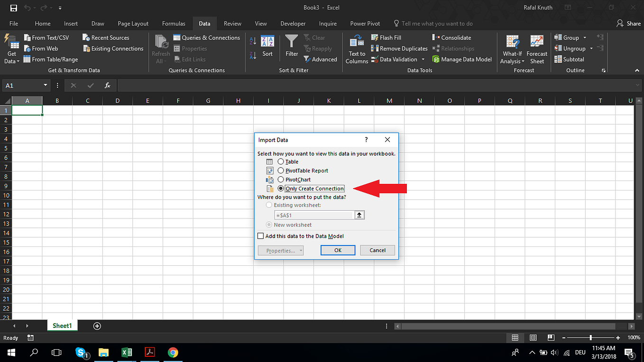Viewport: 644px width, 362px height.
Task: Open the What-If Analysis tool
Action: click(512, 49)
